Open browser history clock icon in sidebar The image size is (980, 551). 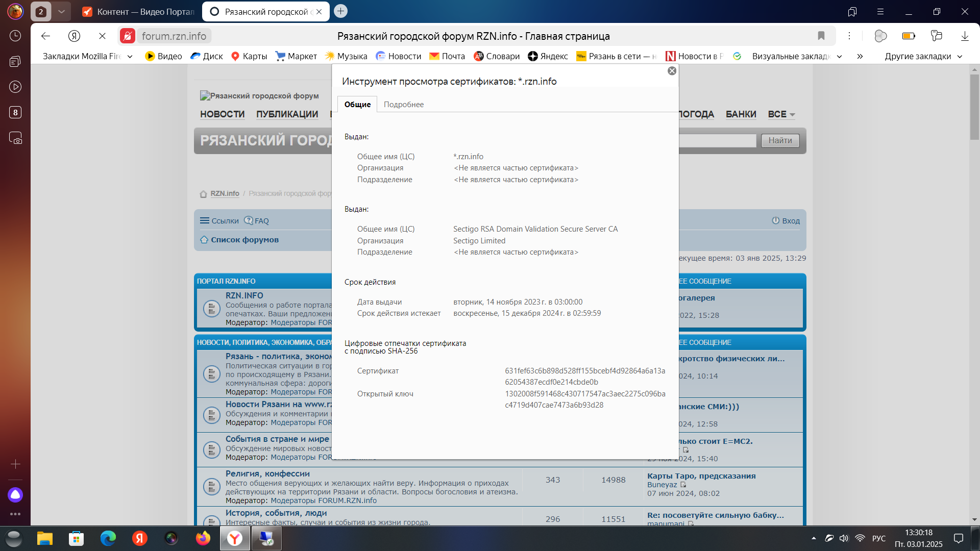tap(15, 36)
